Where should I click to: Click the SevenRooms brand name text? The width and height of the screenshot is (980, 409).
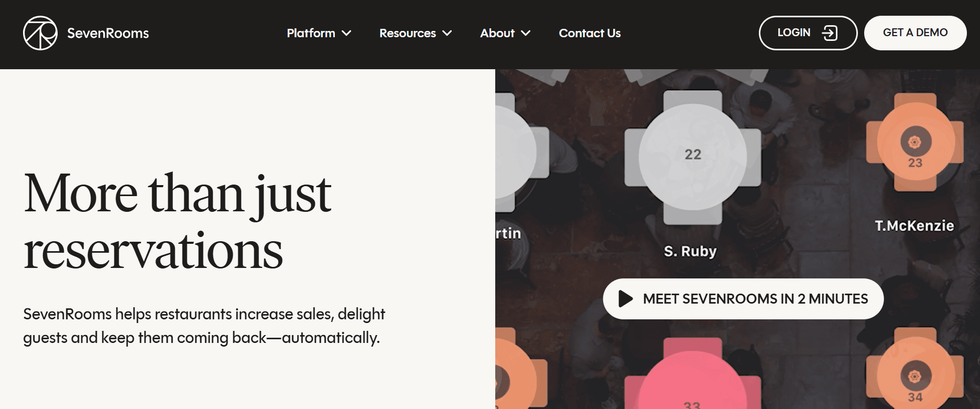click(108, 33)
